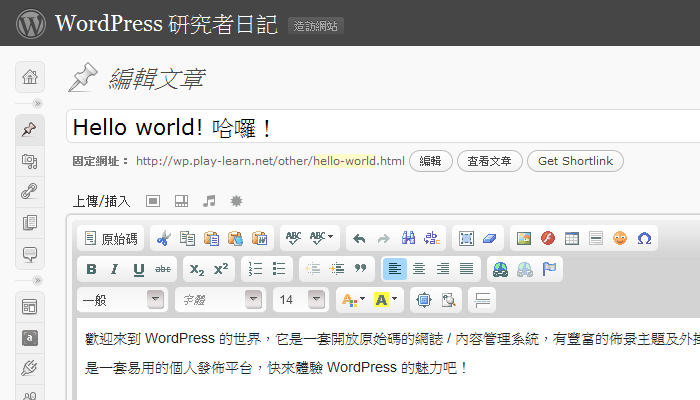Select the highlighted hello-world permalink slug

(344, 161)
